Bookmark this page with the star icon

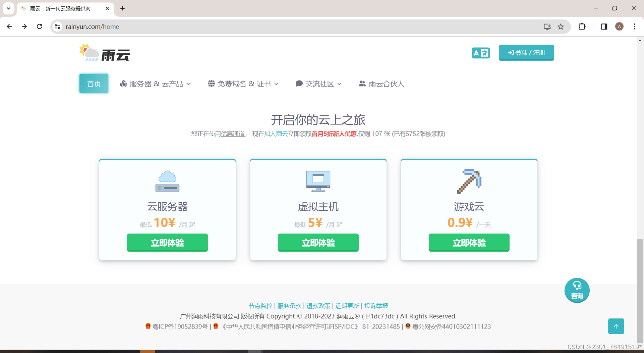click(561, 27)
